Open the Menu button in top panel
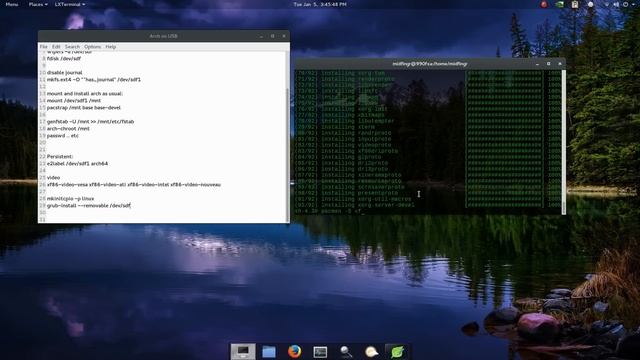Screen dimensions: 640x360 click(11, 4)
